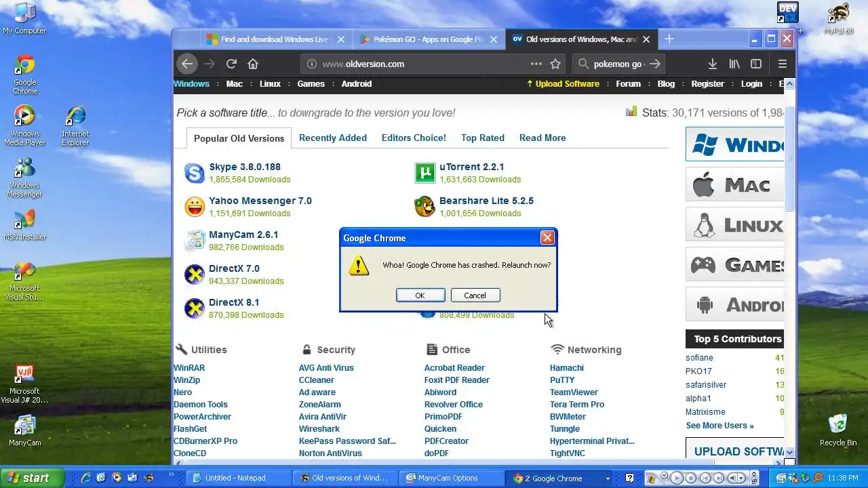The image size is (868, 488).
Task: Open the Windows Messenger desktop icon
Action: [24, 178]
